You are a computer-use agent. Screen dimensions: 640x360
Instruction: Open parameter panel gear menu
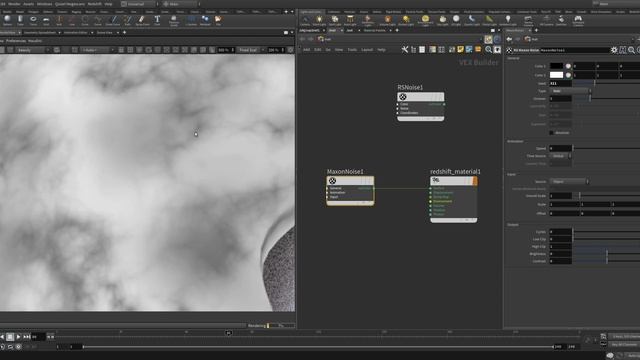coord(614,50)
